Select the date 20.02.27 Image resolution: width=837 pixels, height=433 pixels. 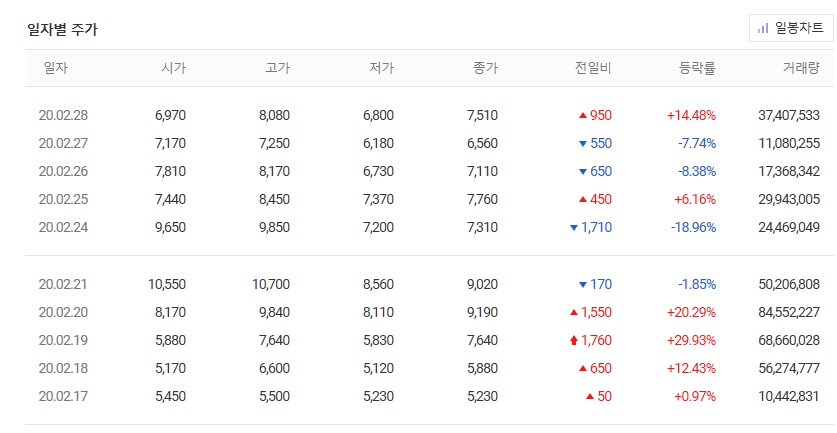(63, 143)
